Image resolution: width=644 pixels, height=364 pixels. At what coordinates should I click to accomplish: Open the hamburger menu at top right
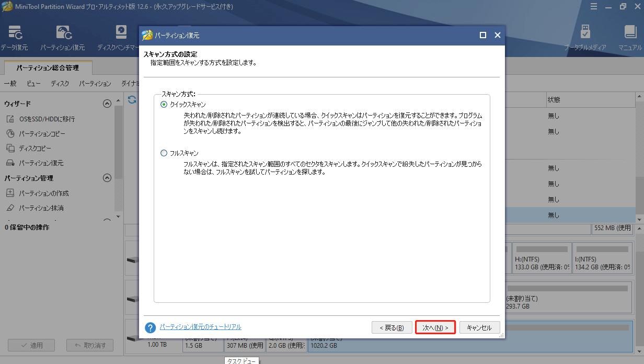coord(595,6)
